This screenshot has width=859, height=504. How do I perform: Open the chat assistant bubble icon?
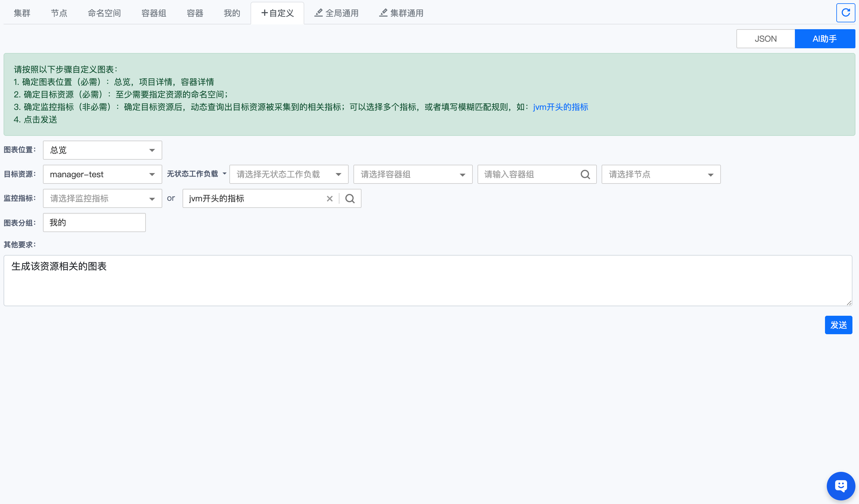(841, 486)
